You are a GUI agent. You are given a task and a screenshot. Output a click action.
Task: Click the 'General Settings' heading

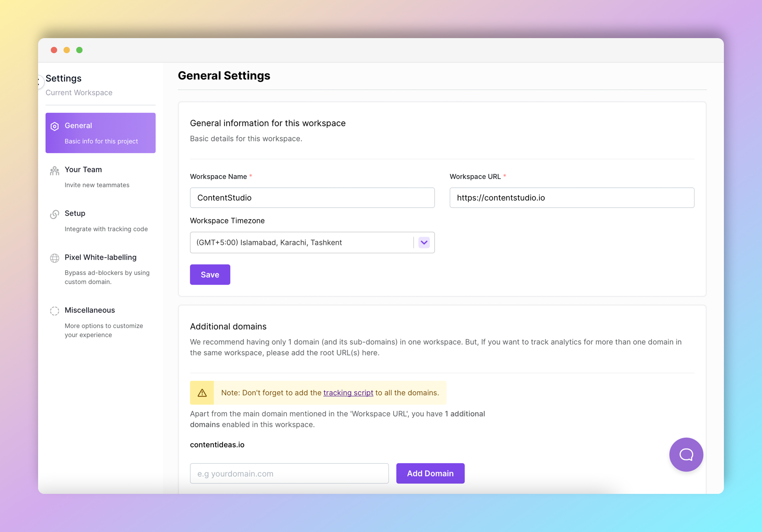[224, 75]
